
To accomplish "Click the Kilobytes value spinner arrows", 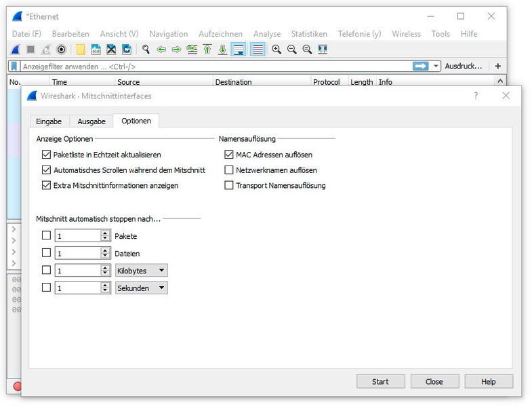I will (105, 270).
